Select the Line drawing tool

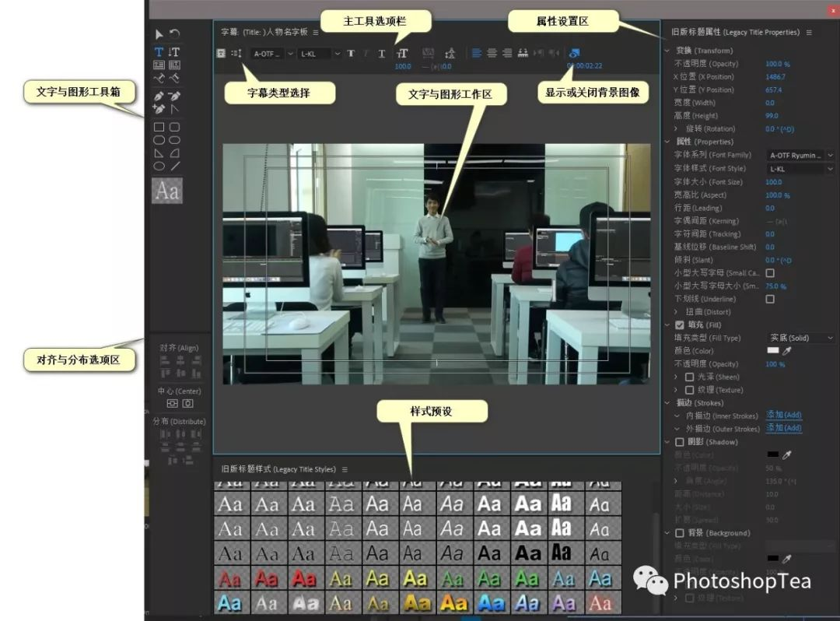(x=174, y=163)
